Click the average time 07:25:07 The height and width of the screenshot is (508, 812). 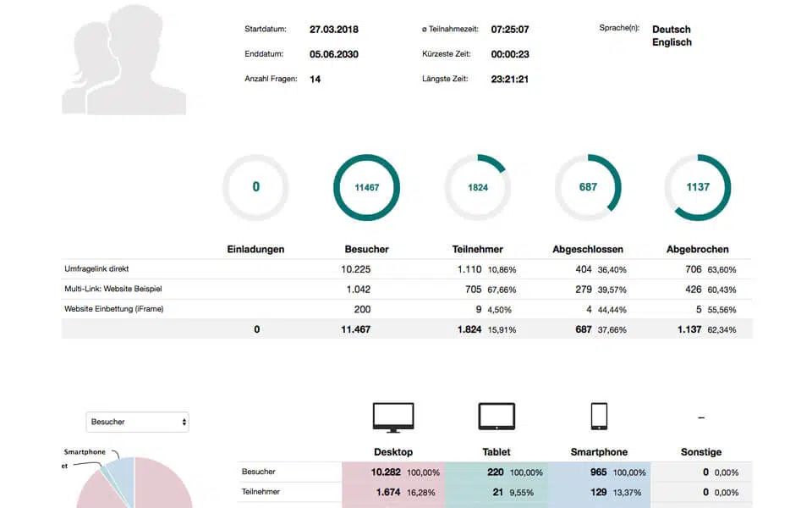(x=510, y=30)
